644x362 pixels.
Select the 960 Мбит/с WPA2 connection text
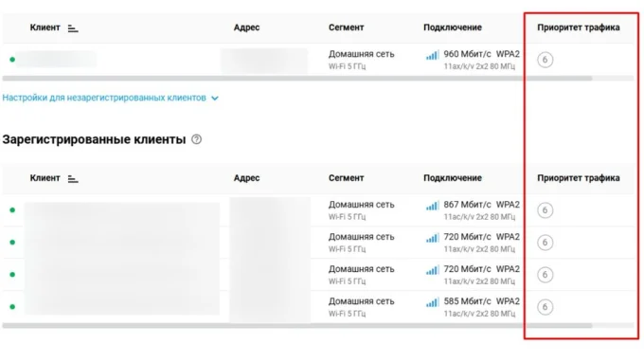[481, 54]
